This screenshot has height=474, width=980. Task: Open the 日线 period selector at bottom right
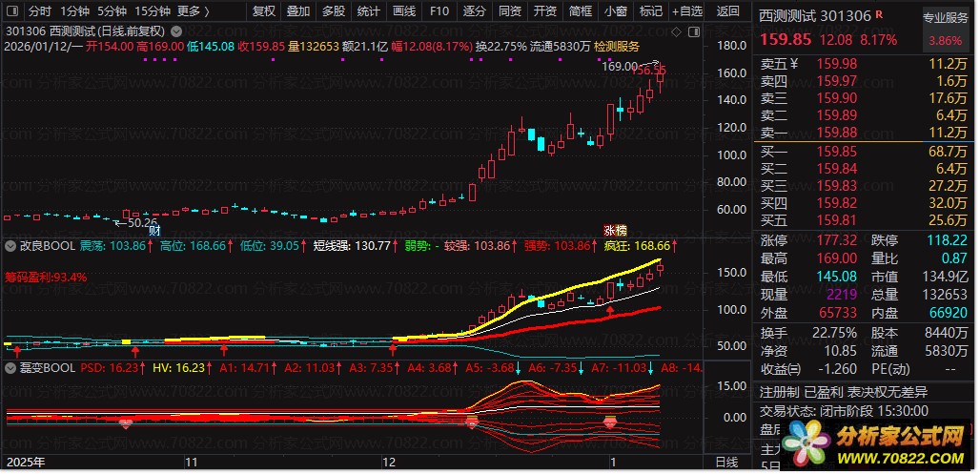(x=726, y=463)
